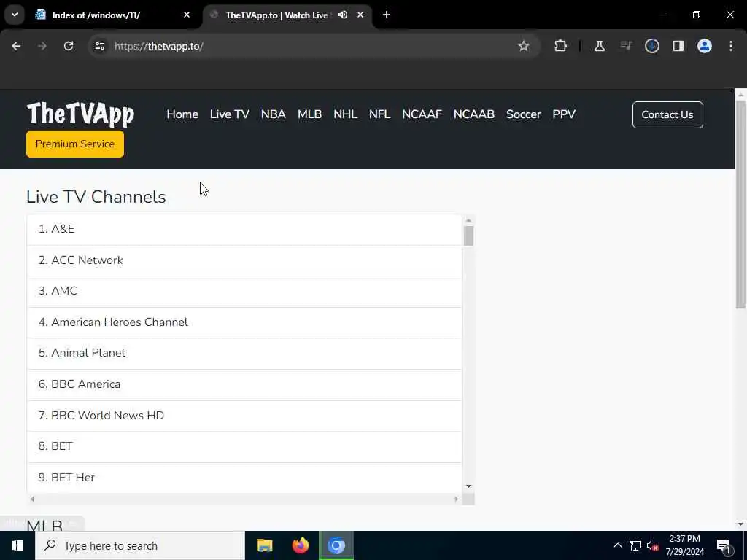Click channel list horizontal scroll right arrow
747x560 pixels.
tap(457, 499)
